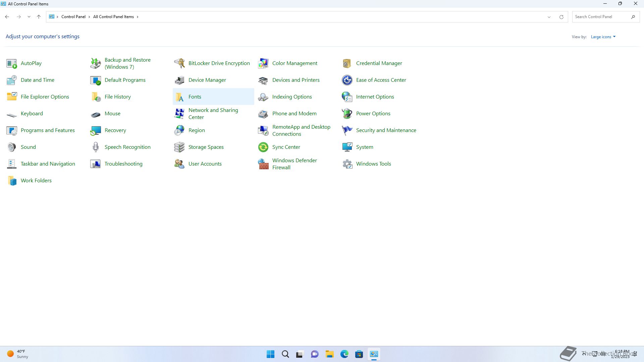The image size is (644, 362).
Task: Open the Indexing Options icon
Action: click(263, 97)
